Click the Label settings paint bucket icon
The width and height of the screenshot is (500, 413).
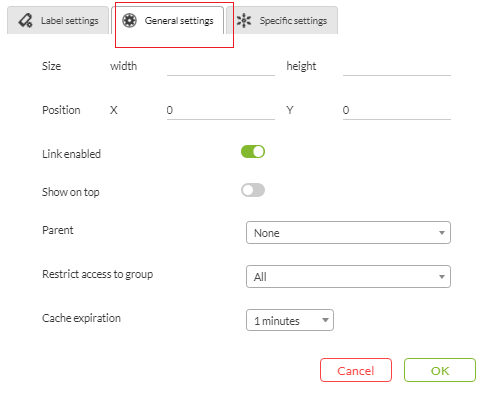tap(25, 21)
